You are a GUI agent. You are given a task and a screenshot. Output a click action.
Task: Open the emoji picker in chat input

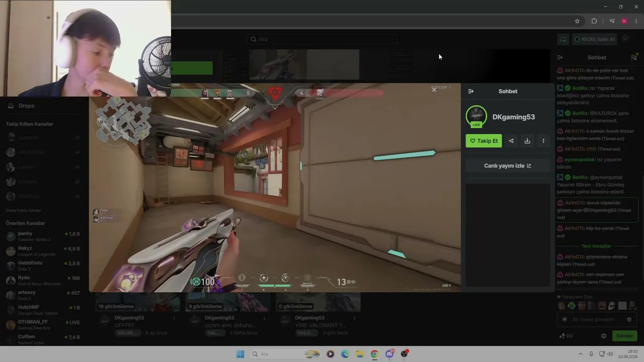click(629, 319)
